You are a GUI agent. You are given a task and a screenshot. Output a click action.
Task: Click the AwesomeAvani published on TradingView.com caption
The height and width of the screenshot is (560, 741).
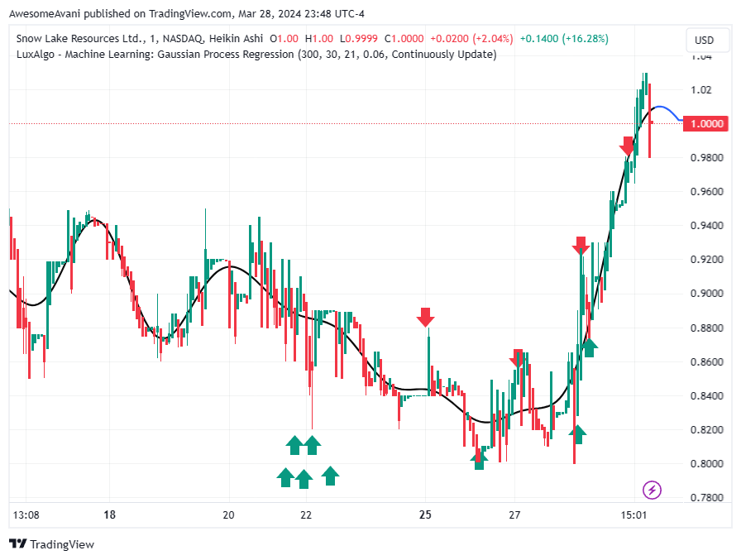(187, 14)
